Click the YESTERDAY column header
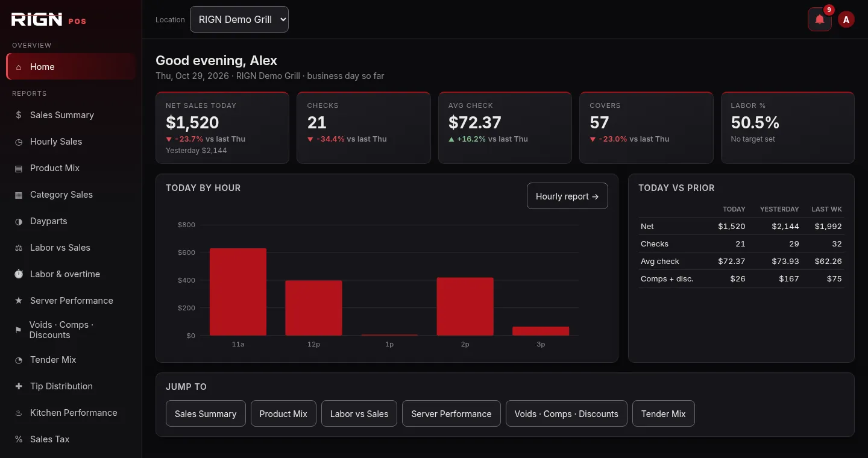Screen dimensions: 868x458 [779, 209]
